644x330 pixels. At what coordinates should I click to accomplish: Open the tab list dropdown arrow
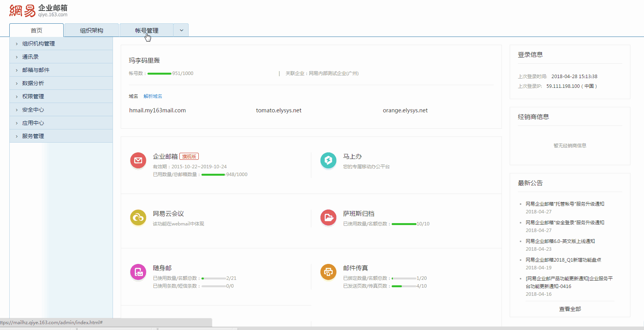(x=181, y=30)
